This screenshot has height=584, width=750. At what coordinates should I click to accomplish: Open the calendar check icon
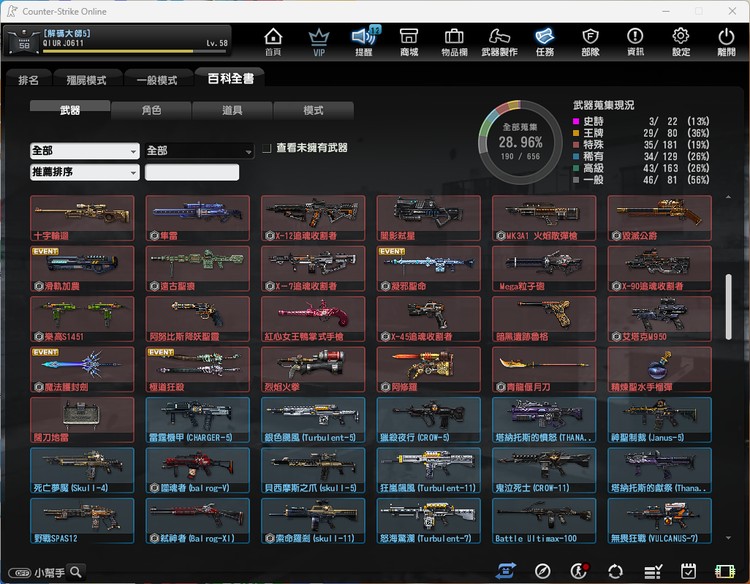pyautogui.click(x=688, y=571)
